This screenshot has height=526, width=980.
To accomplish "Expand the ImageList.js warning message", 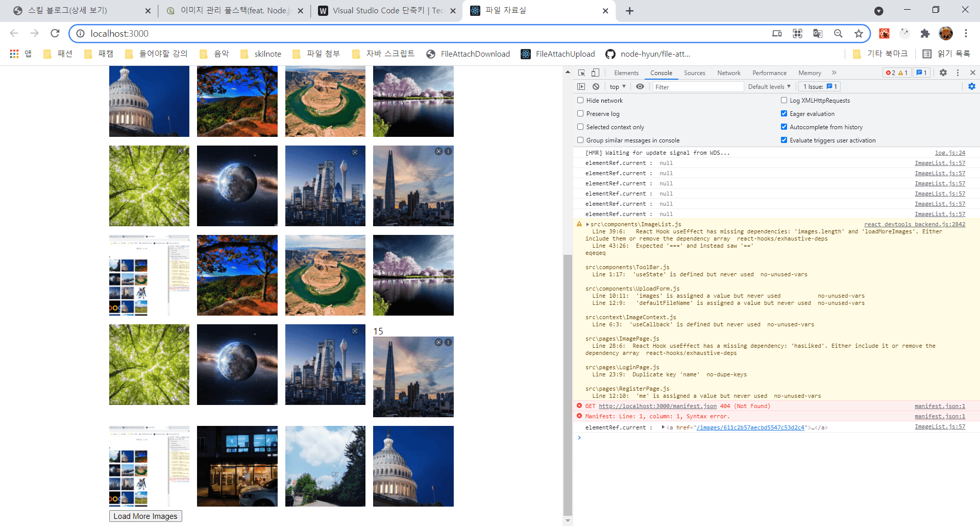I will coord(587,225).
